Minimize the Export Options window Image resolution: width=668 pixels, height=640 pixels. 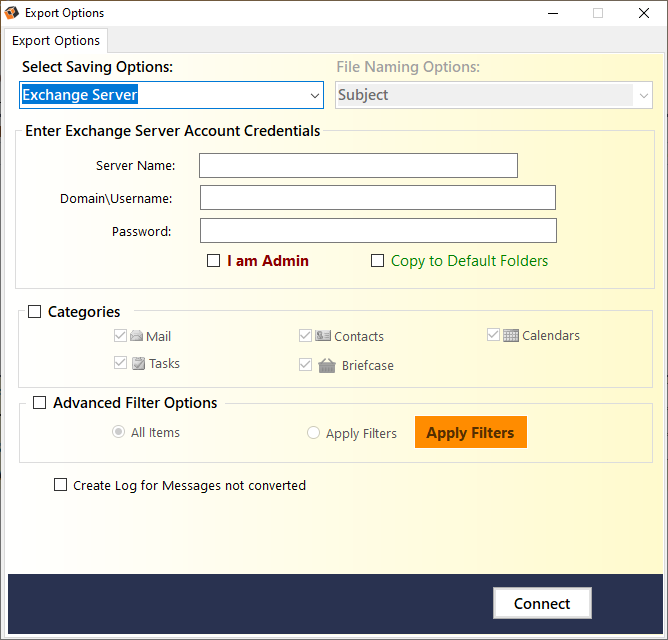coord(553,13)
